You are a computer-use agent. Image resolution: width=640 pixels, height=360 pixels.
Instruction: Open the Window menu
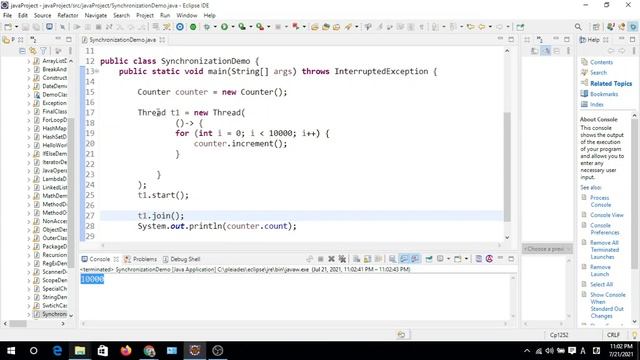pyautogui.click(x=187, y=16)
